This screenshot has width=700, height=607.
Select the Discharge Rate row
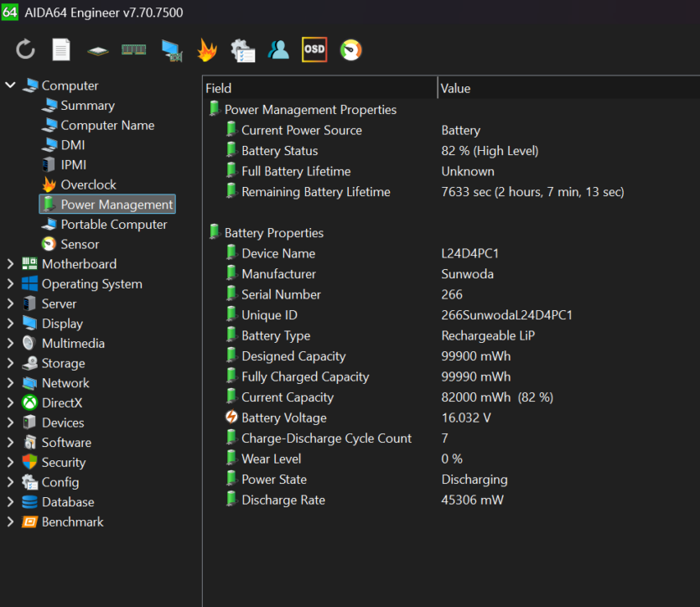click(x=451, y=500)
